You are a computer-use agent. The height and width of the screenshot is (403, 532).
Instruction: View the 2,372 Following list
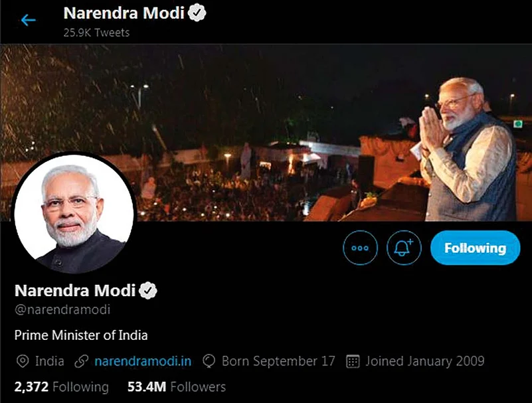[61, 386]
